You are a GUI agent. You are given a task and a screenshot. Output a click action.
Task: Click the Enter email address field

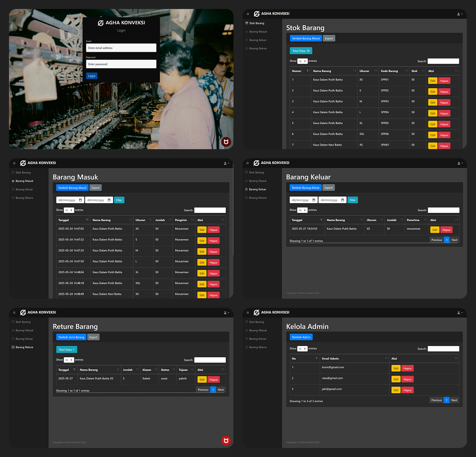[x=121, y=48]
